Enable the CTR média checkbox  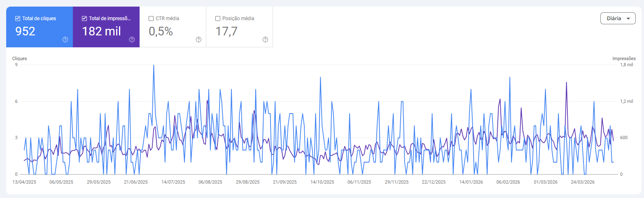151,19
